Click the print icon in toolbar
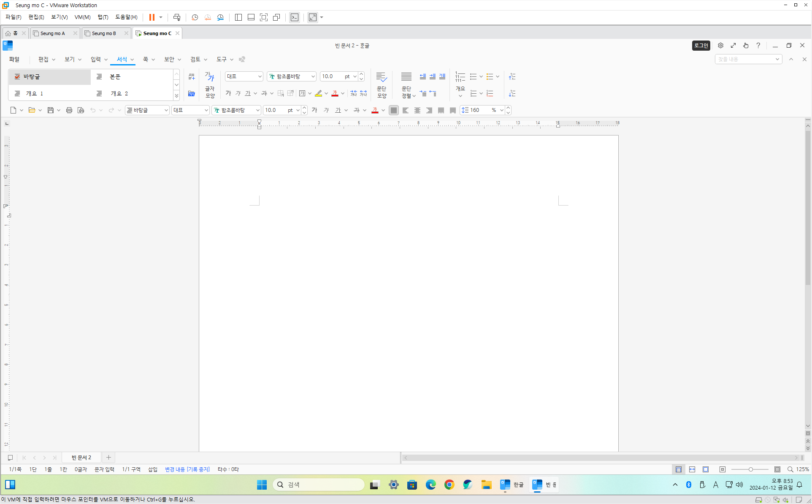Screen dimensions: 812x504 69,110
